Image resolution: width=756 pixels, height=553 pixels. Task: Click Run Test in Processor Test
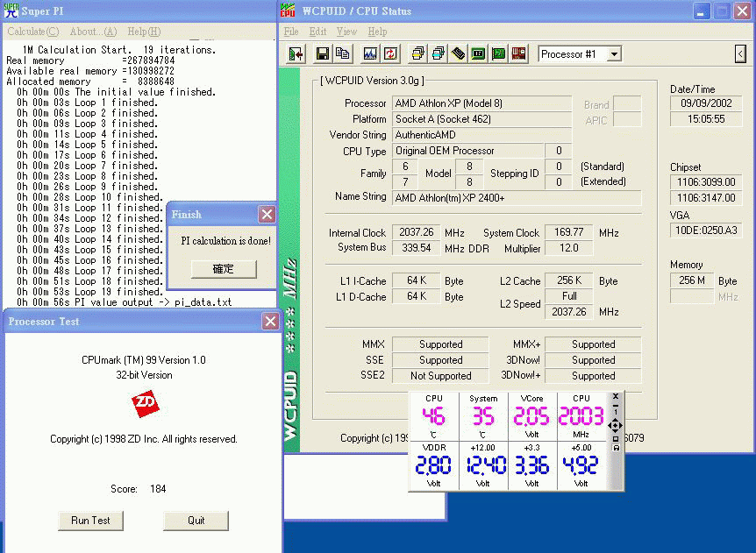[90, 521]
